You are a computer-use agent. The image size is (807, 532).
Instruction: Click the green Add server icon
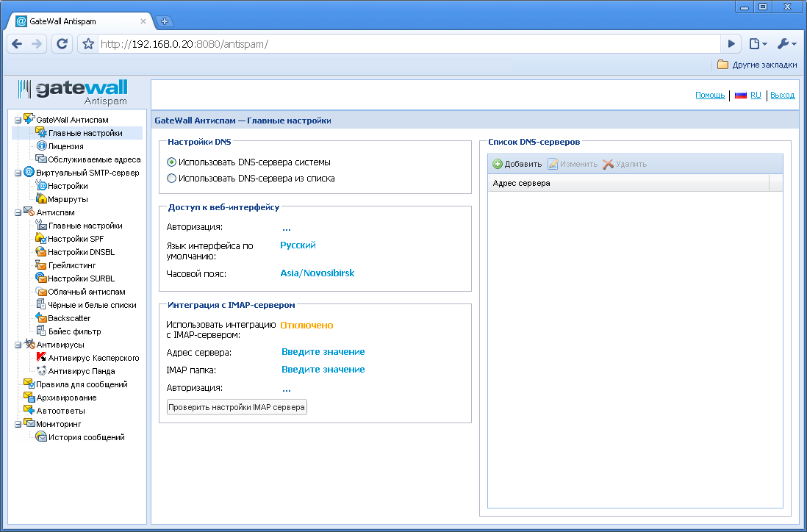coord(498,164)
